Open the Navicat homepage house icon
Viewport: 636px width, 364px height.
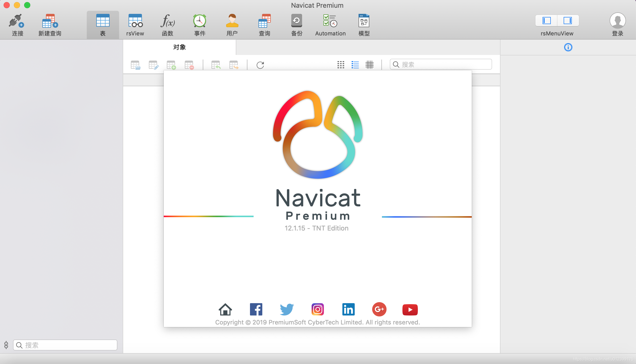click(225, 309)
